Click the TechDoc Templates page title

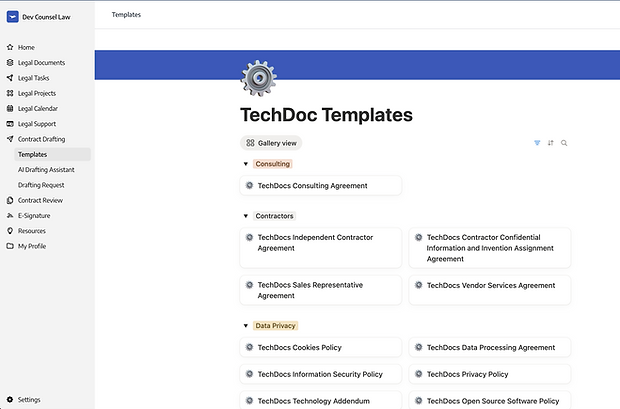tap(326, 115)
